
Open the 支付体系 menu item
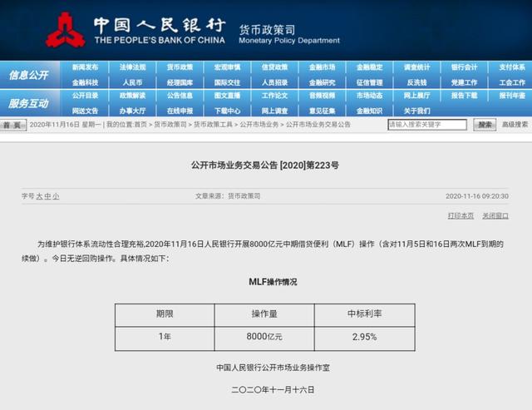pos(512,67)
